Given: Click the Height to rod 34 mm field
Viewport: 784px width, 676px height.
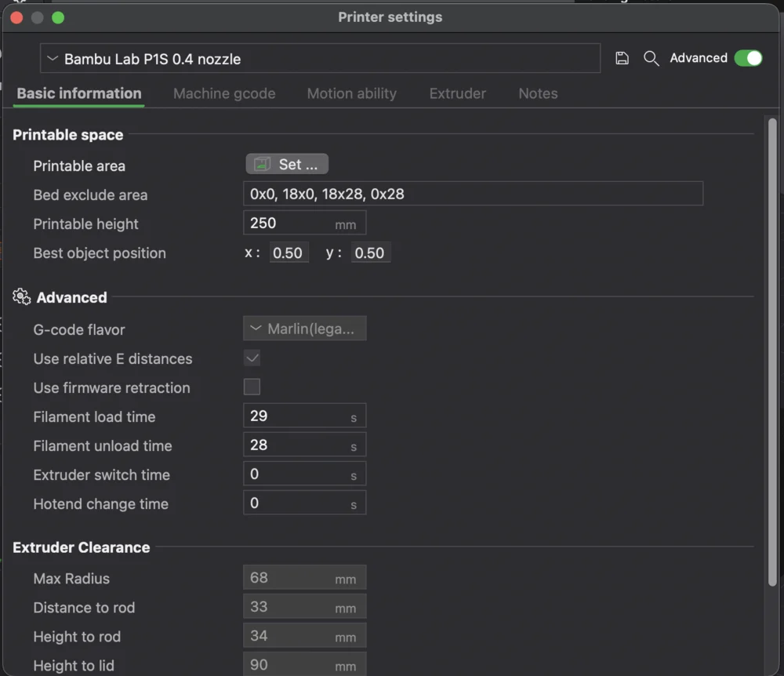Looking at the screenshot, I should pyautogui.click(x=304, y=635).
